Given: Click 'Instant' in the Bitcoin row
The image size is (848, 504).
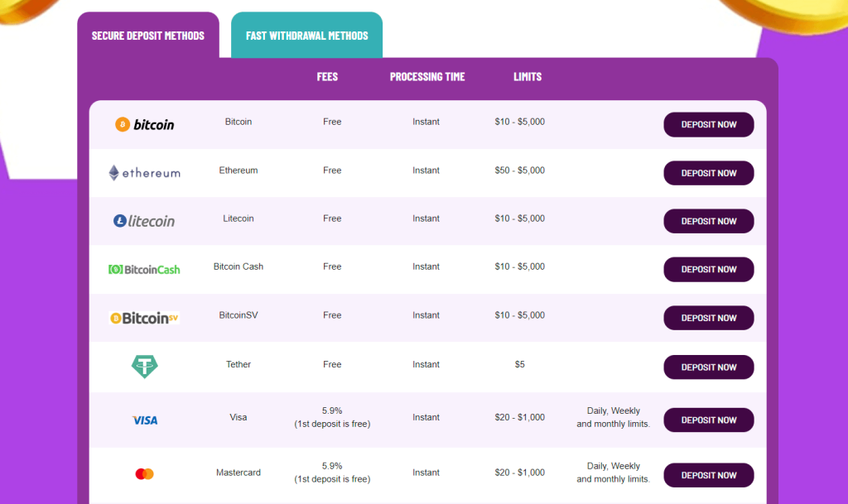Looking at the screenshot, I should coord(426,122).
